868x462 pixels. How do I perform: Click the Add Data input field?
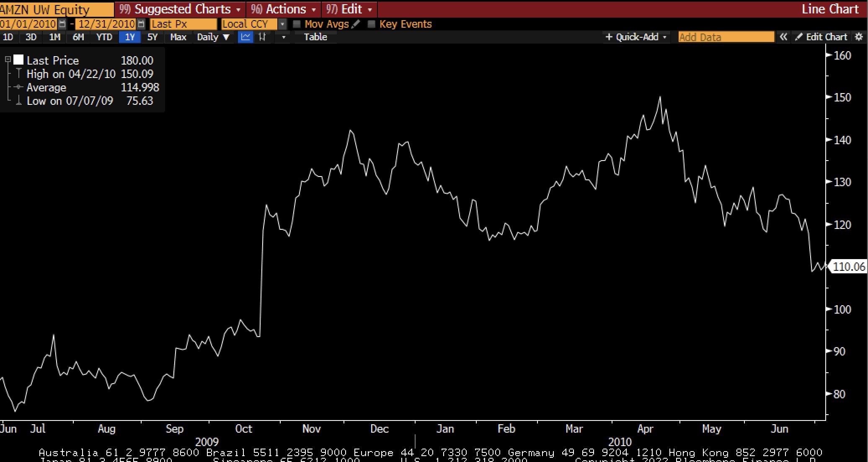(726, 37)
